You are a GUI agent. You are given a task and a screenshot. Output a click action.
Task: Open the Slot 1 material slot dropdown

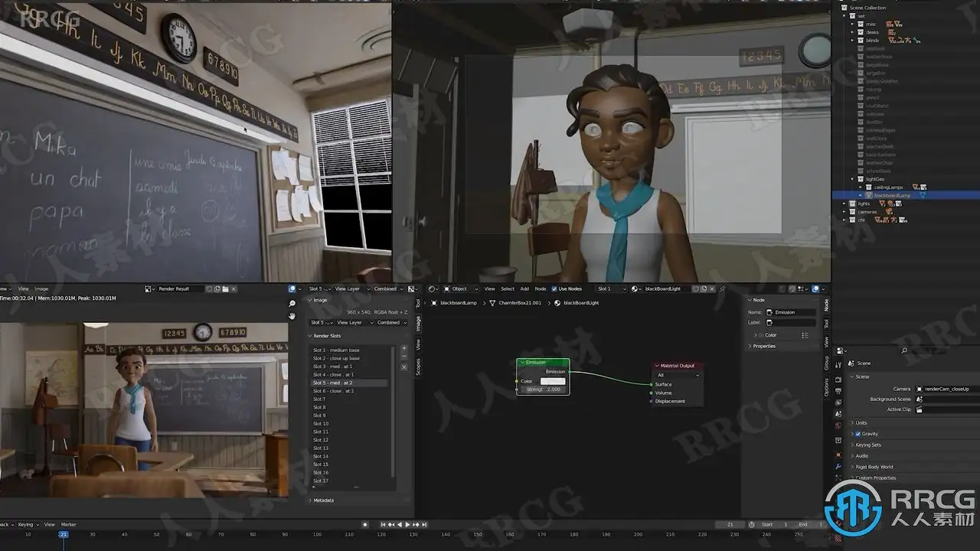(x=611, y=289)
